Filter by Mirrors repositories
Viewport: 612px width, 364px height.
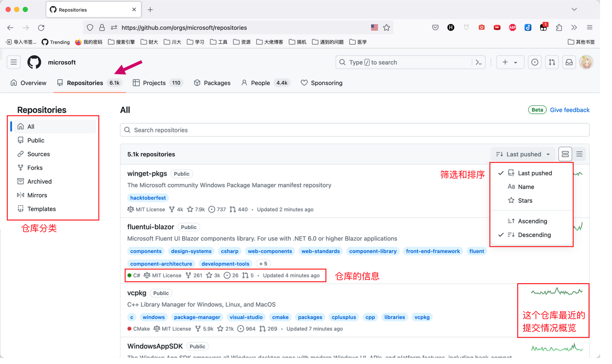[54, 195]
